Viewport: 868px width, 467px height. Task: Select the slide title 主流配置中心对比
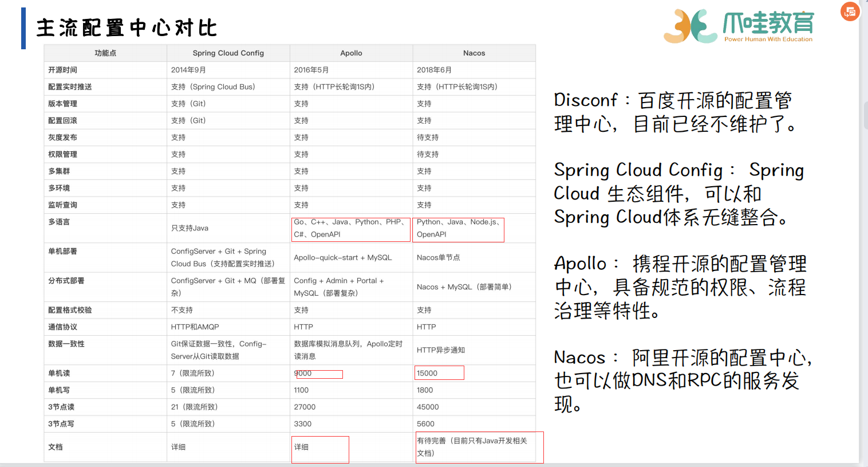[x=127, y=28]
